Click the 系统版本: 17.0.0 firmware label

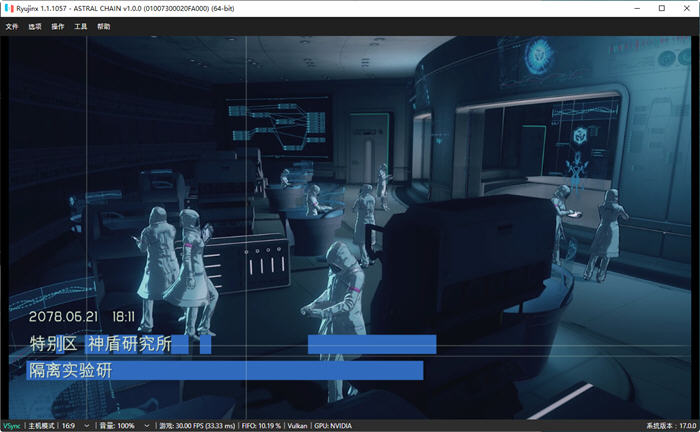click(x=671, y=426)
